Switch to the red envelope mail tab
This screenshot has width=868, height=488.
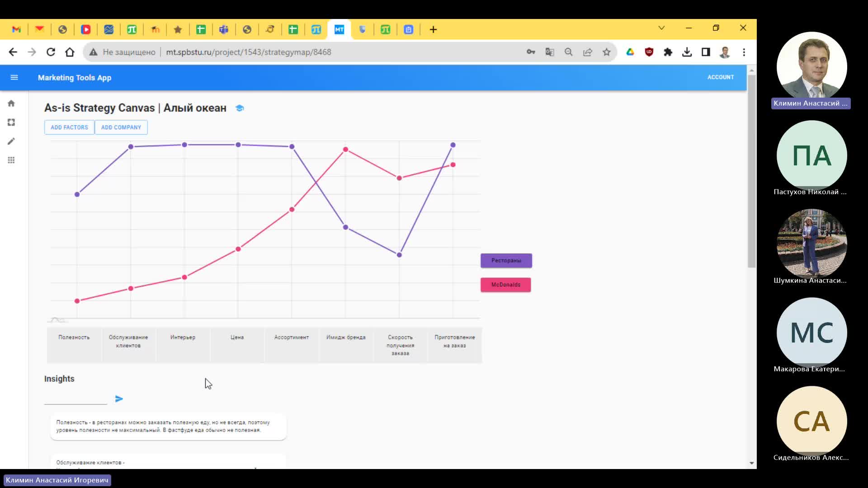39,29
